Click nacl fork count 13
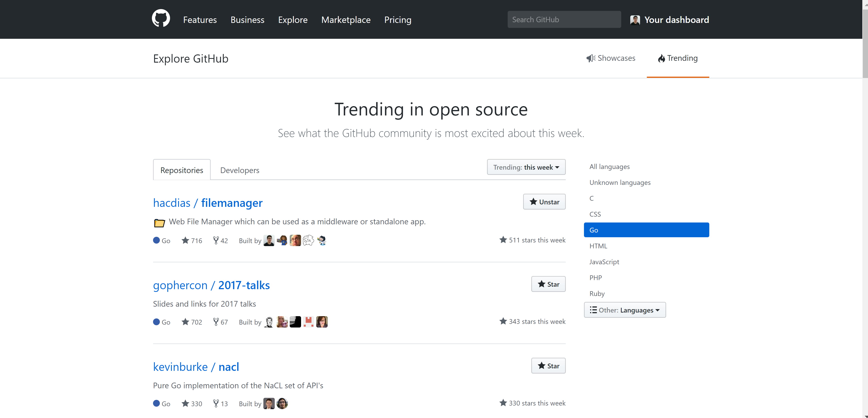 220,403
